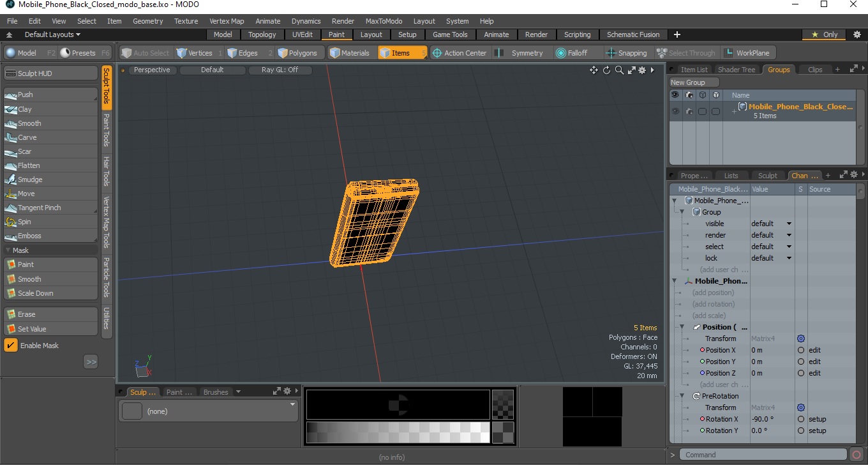This screenshot has width=868, height=465.
Task: Switch to the UVEdit layout tab
Action: coord(303,34)
